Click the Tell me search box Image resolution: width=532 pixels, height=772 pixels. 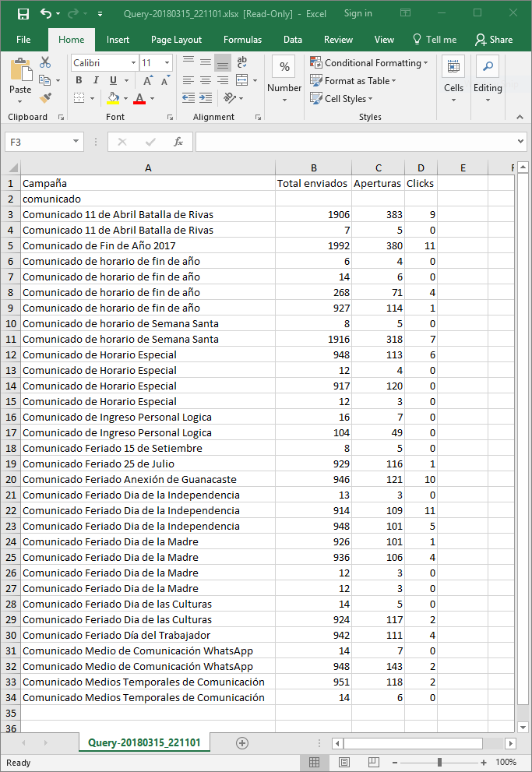pyautogui.click(x=435, y=40)
